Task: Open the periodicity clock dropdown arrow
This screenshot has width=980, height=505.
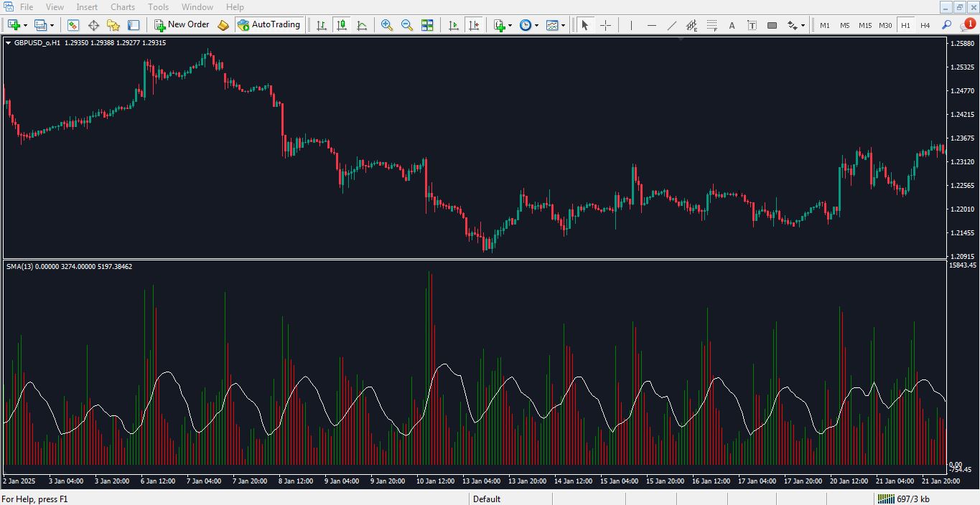Action: pos(536,25)
